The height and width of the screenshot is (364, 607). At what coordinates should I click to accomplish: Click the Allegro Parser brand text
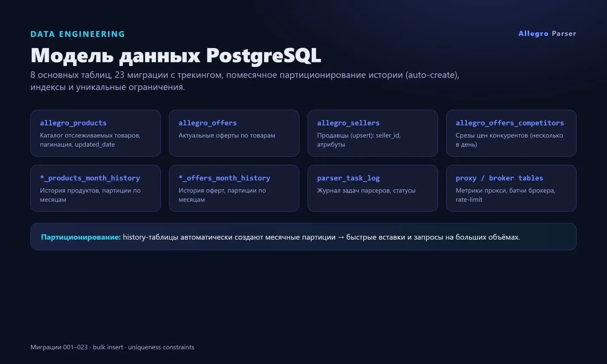click(547, 33)
